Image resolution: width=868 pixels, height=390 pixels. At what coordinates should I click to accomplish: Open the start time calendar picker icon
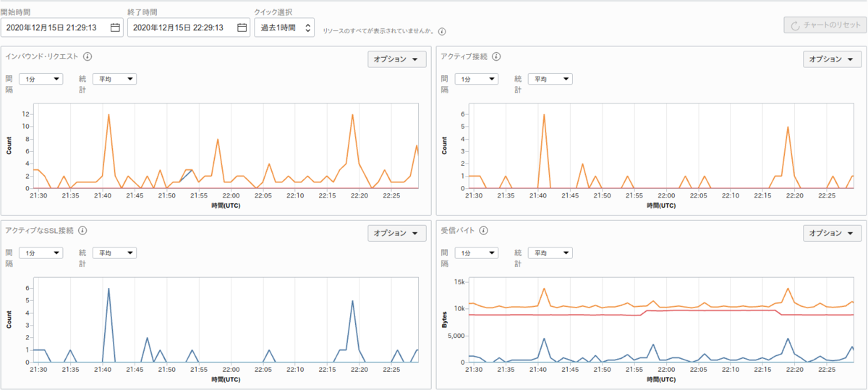point(115,27)
